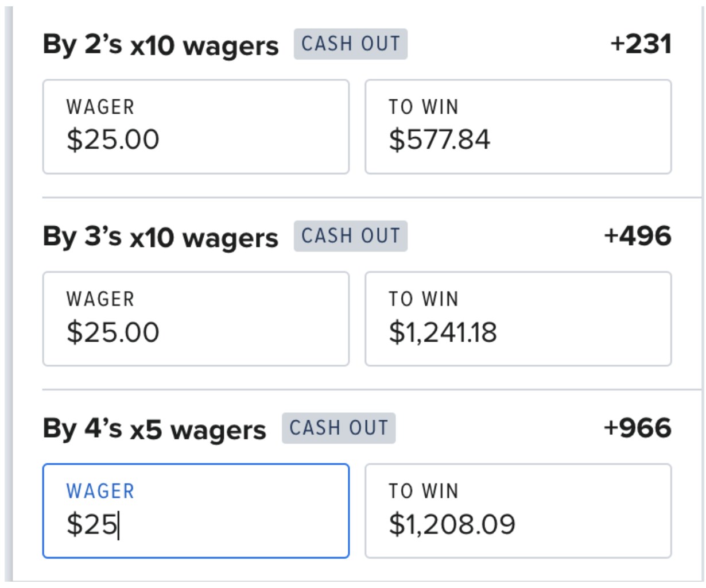Focus the Wager field under By 2's x10
706x588 pixels.
click(x=196, y=127)
